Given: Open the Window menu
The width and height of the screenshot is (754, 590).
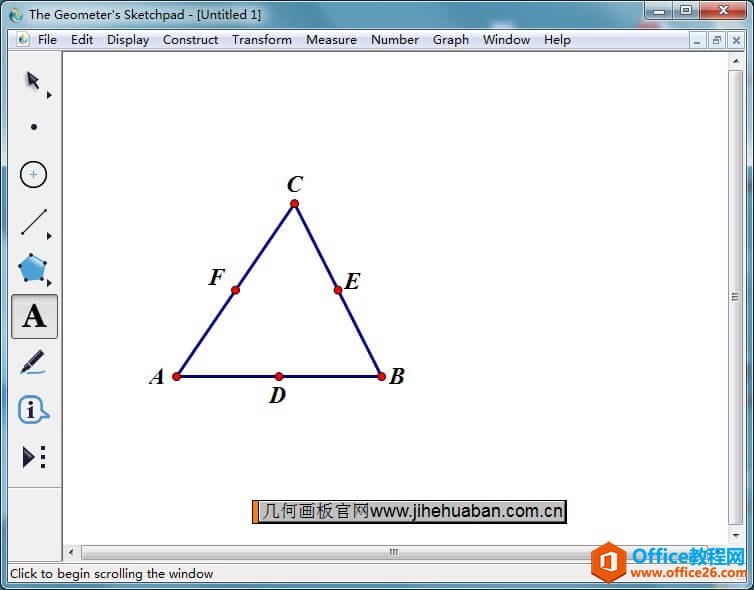Looking at the screenshot, I should [x=506, y=39].
